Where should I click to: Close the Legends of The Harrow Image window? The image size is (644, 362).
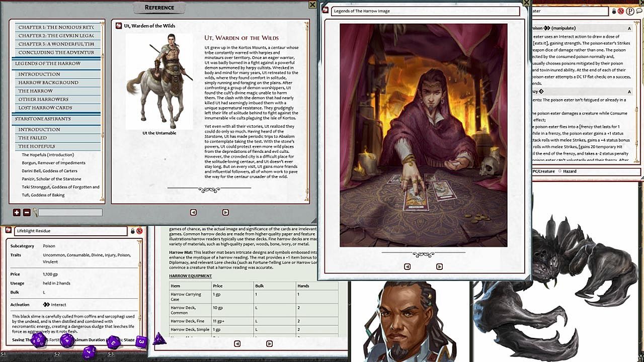[527, 3]
